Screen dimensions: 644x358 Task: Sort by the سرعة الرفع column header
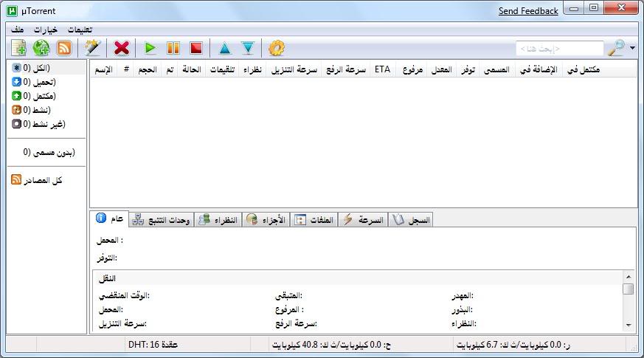[x=346, y=70]
